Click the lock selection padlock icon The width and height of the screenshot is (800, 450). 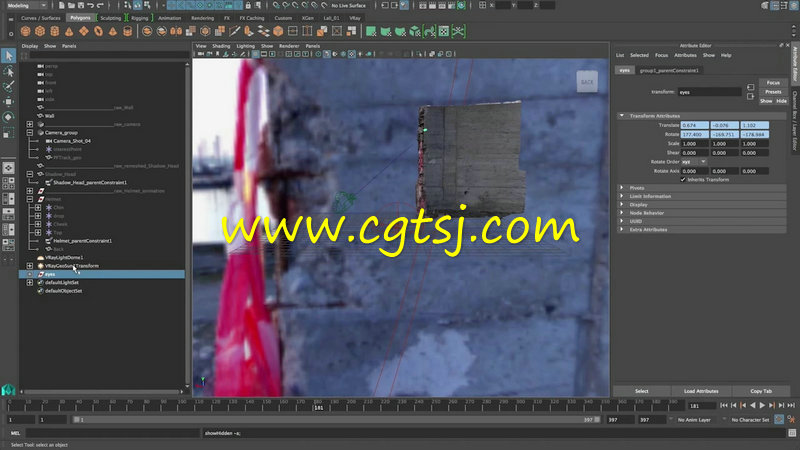(x=248, y=5)
